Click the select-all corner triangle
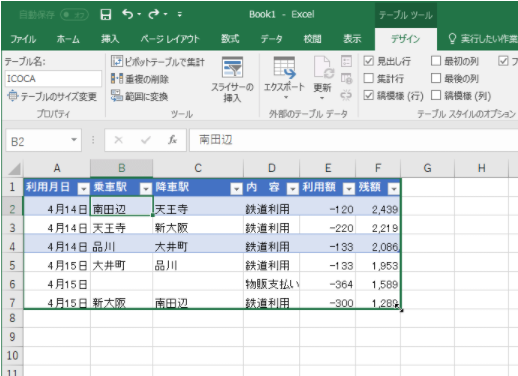The image size is (518, 376). (x=14, y=168)
